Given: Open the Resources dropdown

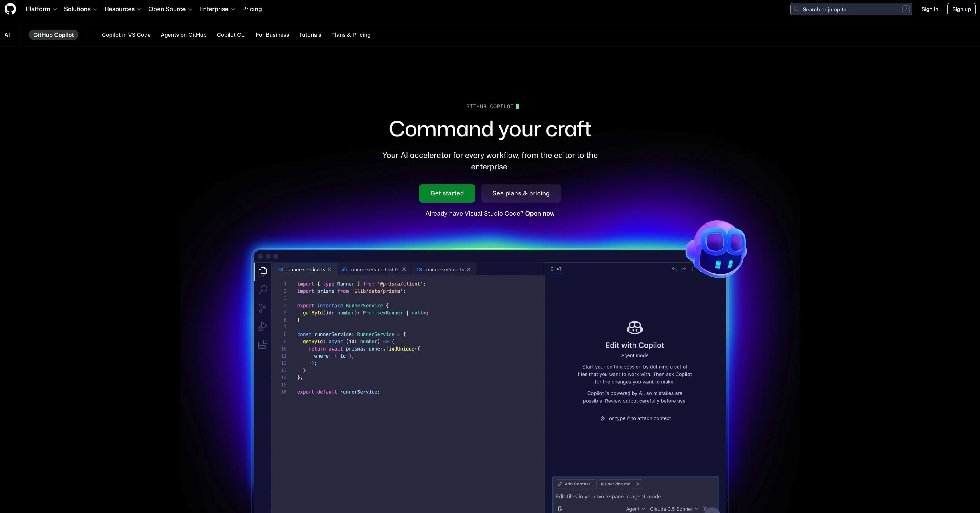Looking at the screenshot, I should point(123,9).
